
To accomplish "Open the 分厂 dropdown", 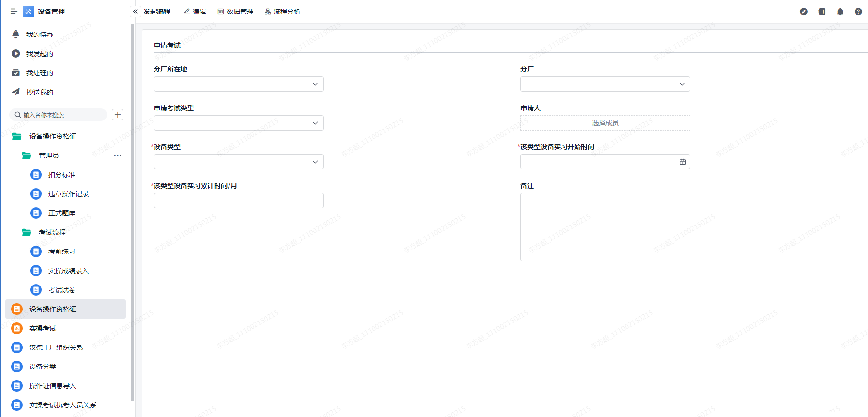I will 605,84.
